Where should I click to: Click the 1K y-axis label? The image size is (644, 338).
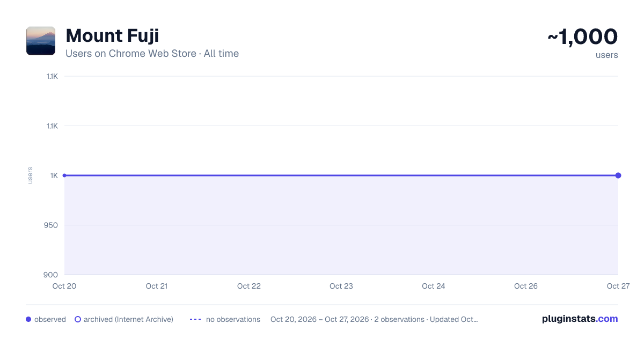(x=54, y=175)
